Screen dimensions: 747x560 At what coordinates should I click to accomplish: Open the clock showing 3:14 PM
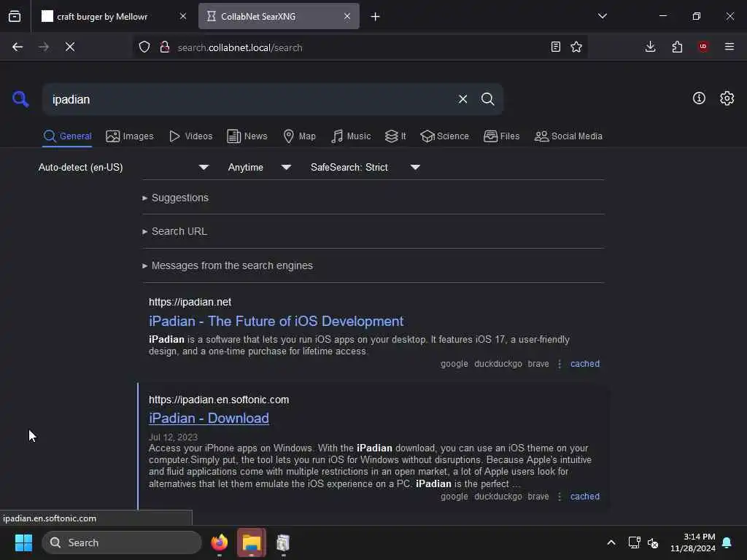click(x=693, y=542)
